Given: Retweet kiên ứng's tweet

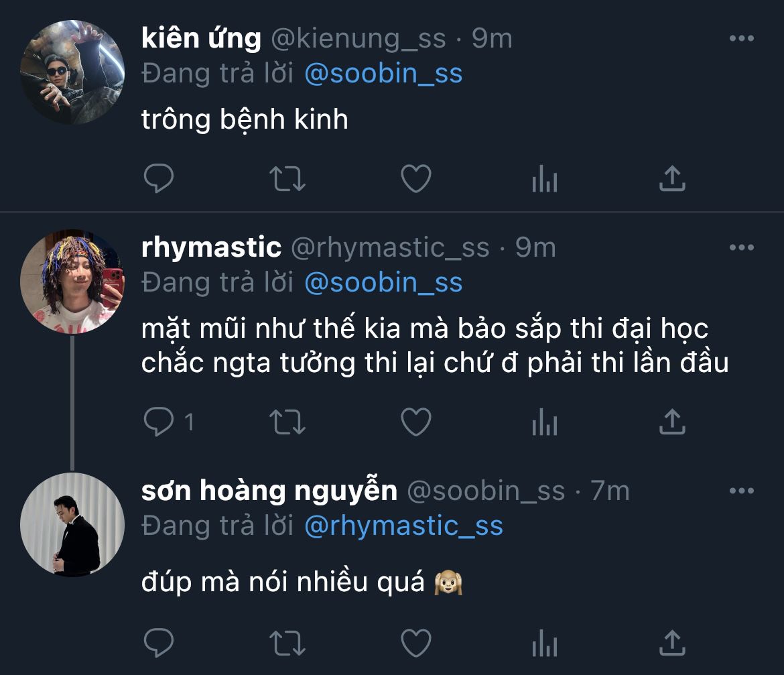Looking at the screenshot, I should pyautogui.click(x=287, y=178).
